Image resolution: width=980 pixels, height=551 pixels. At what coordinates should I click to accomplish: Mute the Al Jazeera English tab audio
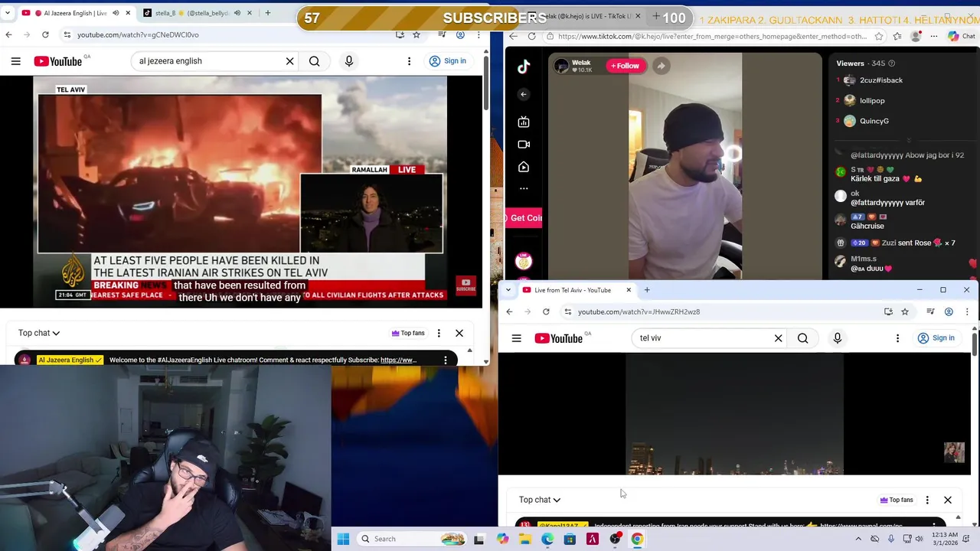[116, 13]
